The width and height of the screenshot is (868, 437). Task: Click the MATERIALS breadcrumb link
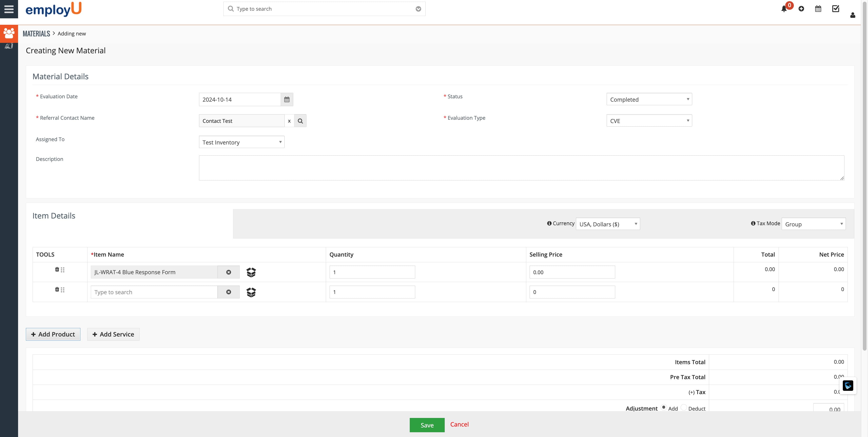tap(36, 33)
